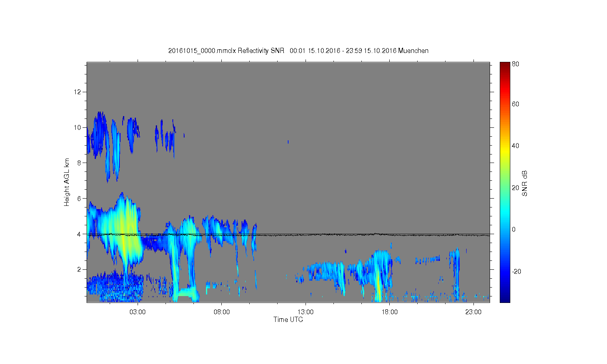Viewport: 607px width, 364px height.
Task: Click the 'Height AGL km' y-axis label
Action: pyautogui.click(x=67, y=182)
